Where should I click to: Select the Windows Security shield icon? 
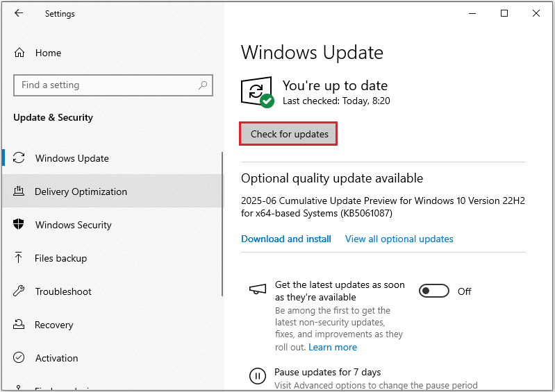coord(18,224)
